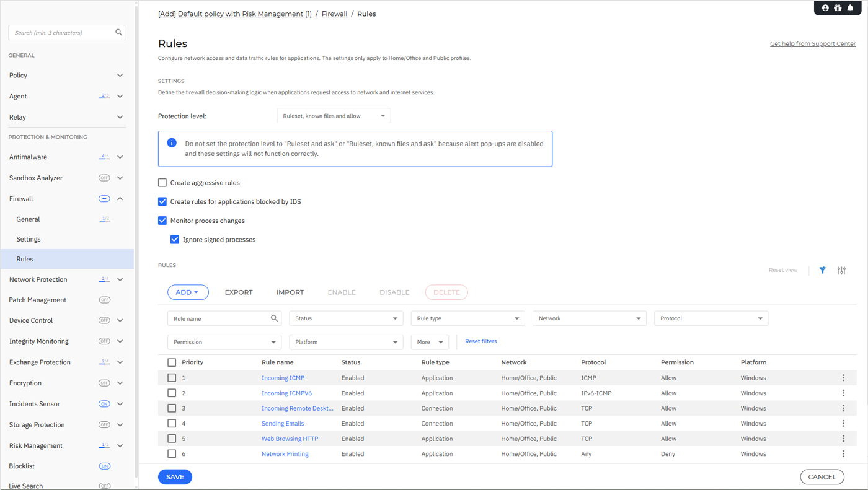868x490 pixels.
Task: Collapse the Firewall section chevron
Action: point(120,199)
